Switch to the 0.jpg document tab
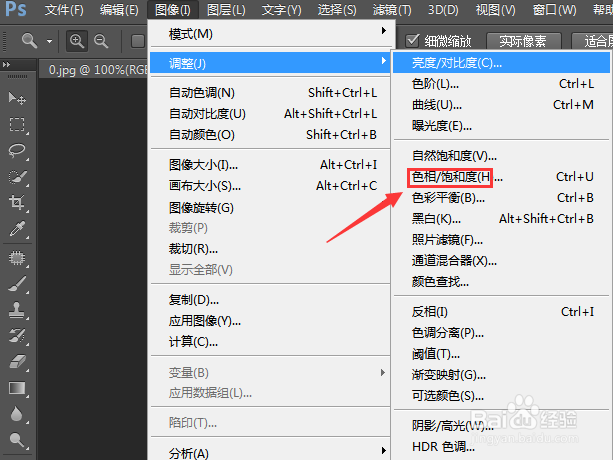 coord(94,70)
